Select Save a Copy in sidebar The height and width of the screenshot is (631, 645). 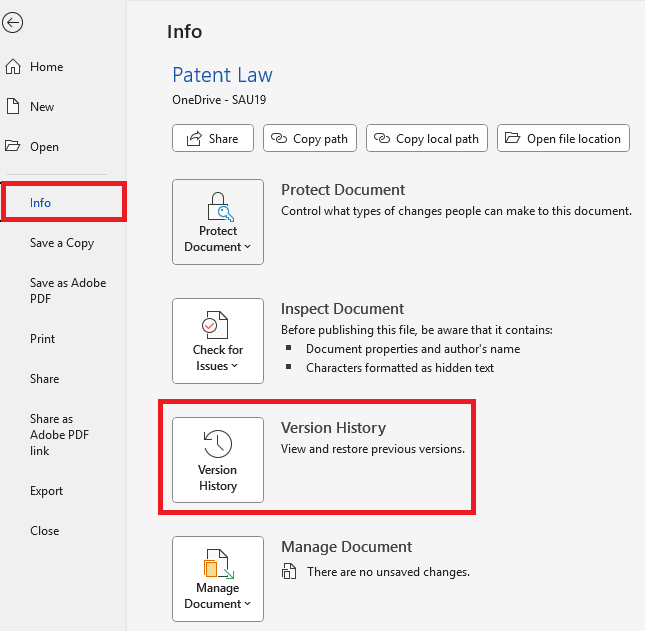(62, 243)
